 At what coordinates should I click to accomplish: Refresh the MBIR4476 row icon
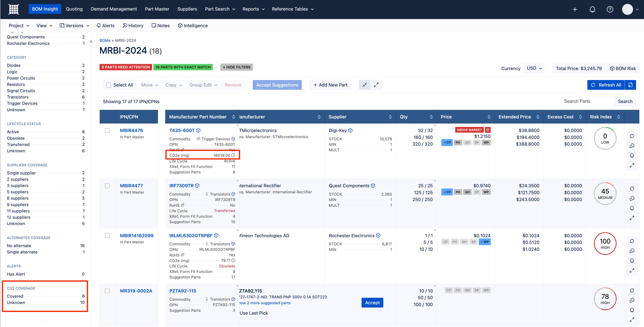pyautogui.click(x=632, y=136)
